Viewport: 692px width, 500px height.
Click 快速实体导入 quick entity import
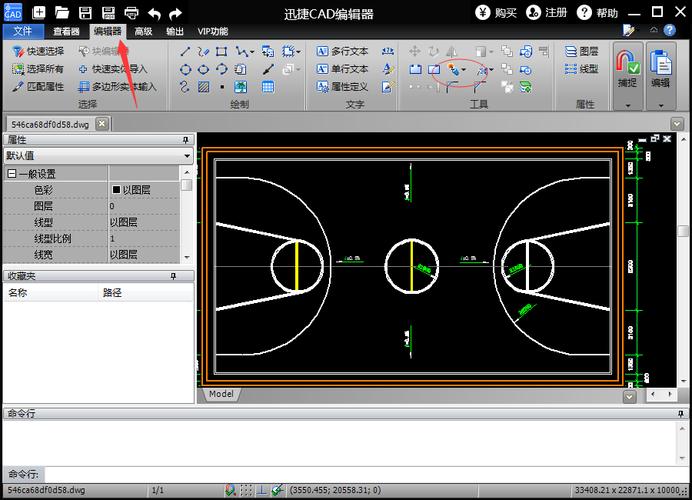[x=113, y=69]
